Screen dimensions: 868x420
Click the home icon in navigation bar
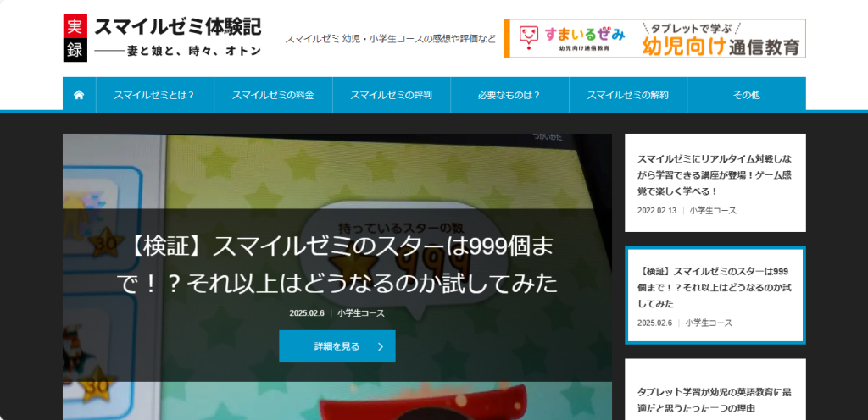click(79, 95)
